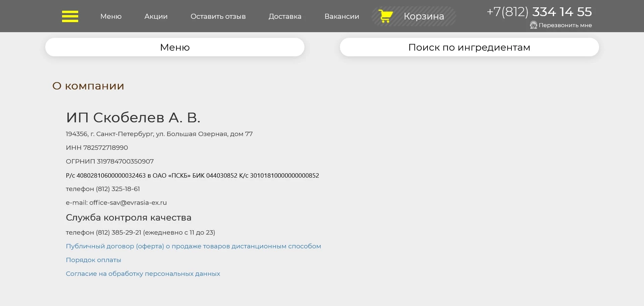The image size is (644, 306).
Task: Open Согласие на обработку персональных данных
Action: click(143, 273)
